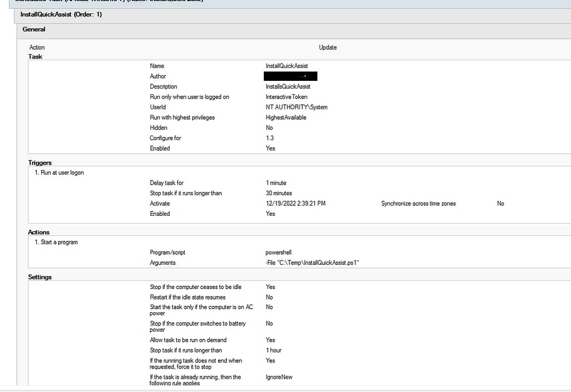Select the "1 minute" delay value
Screen dimensions: 571x392
[276, 183]
